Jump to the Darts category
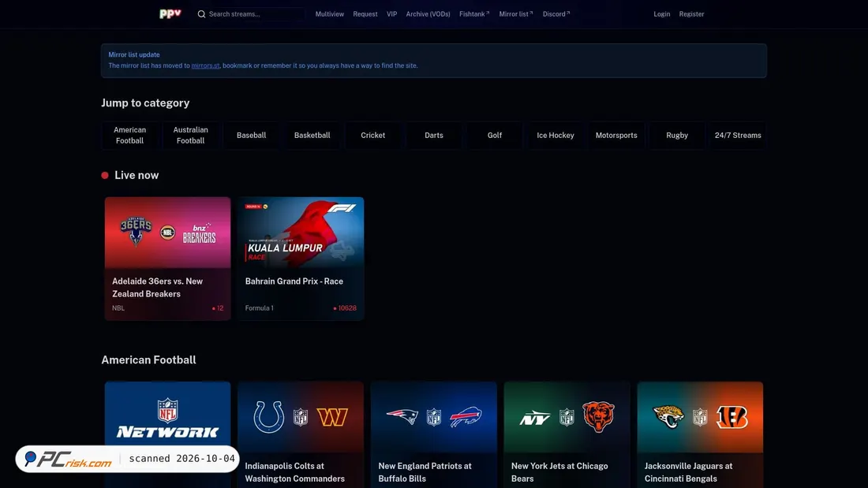 [x=434, y=135]
